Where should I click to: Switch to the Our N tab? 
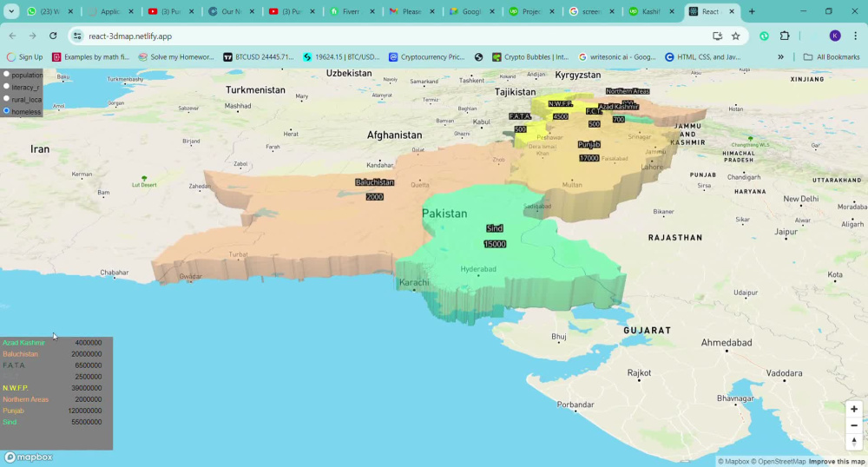pyautogui.click(x=232, y=11)
